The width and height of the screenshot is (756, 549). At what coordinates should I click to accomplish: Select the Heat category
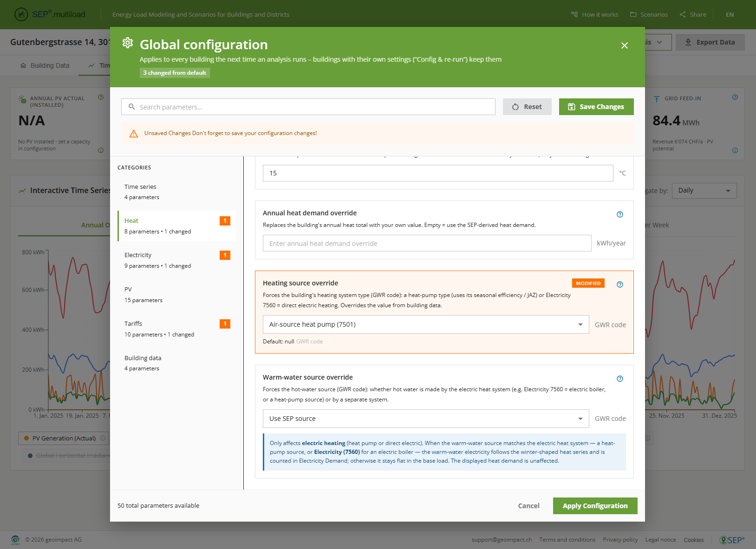pyautogui.click(x=176, y=226)
